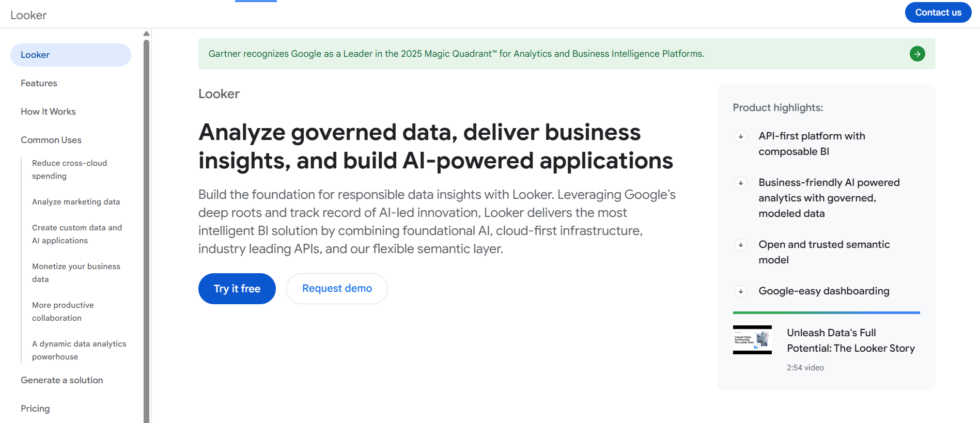
Task: Click Business-friendly AI powered analytics text
Action: [829, 198]
